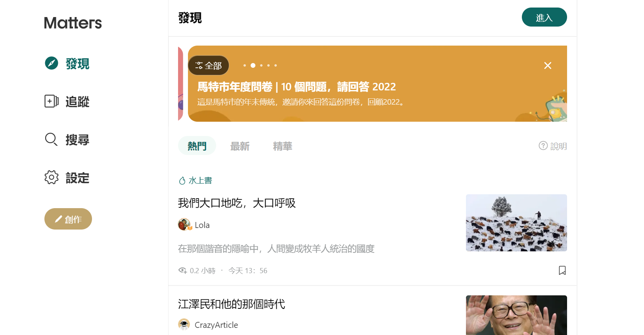Switch to the 精華 tab
Image resolution: width=644 pixels, height=335 pixels.
click(283, 146)
